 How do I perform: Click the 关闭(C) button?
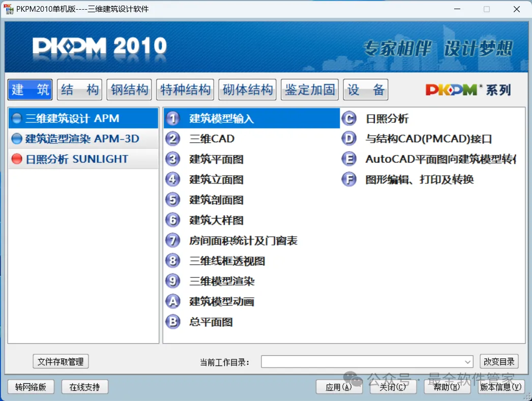[393, 387]
